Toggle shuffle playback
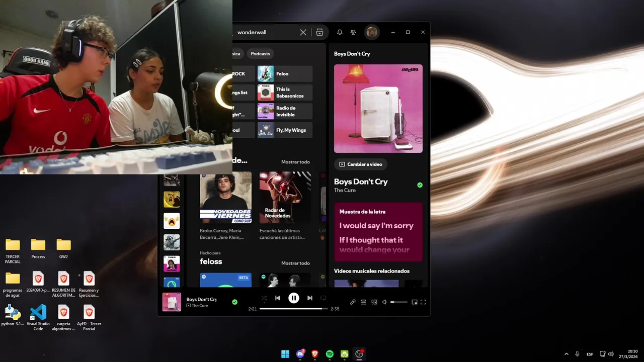This screenshot has height=362, width=644. click(x=264, y=298)
